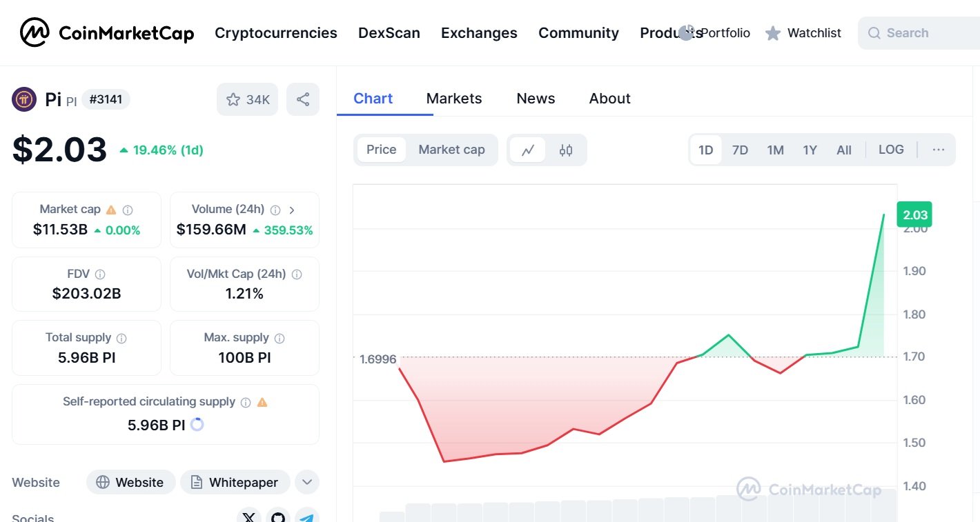Select the 1Y time range
This screenshot has height=522, width=980.
810,150
